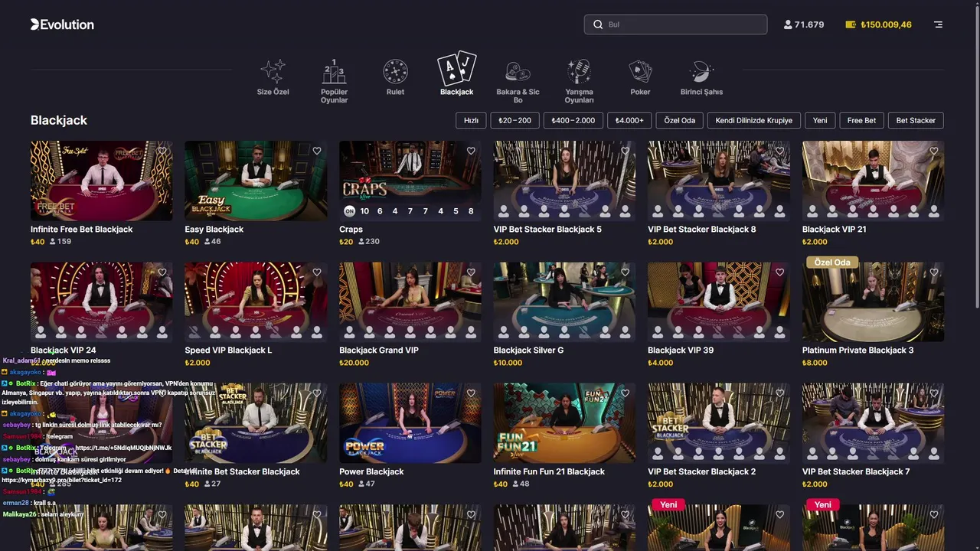The image size is (980, 551).
Task: Favorite Blackjack VIP 21 heart icon
Action: (934, 151)
